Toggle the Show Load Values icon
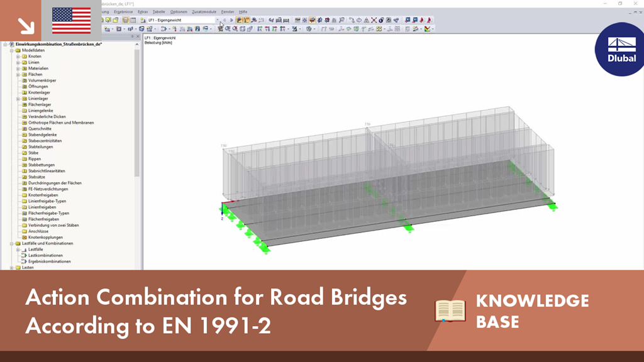This screenshot has height=362, width=644. pos(247,19)
